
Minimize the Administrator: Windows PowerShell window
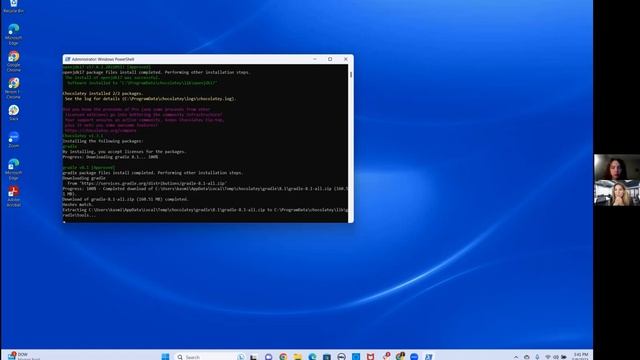(x=315, y=59)
